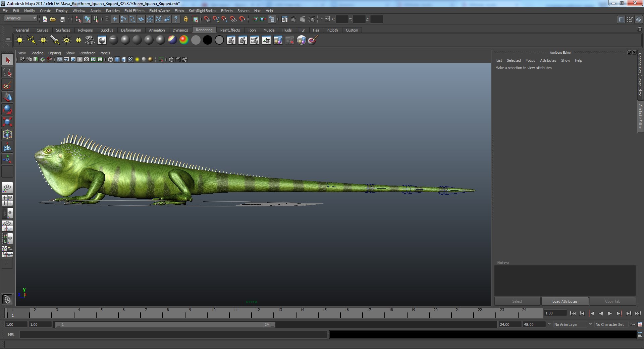Screen dimensions: 644x349
Task: Click the rainbow ramp shader sphere icon
Action: pyautogui.click(x=184, y=40)
